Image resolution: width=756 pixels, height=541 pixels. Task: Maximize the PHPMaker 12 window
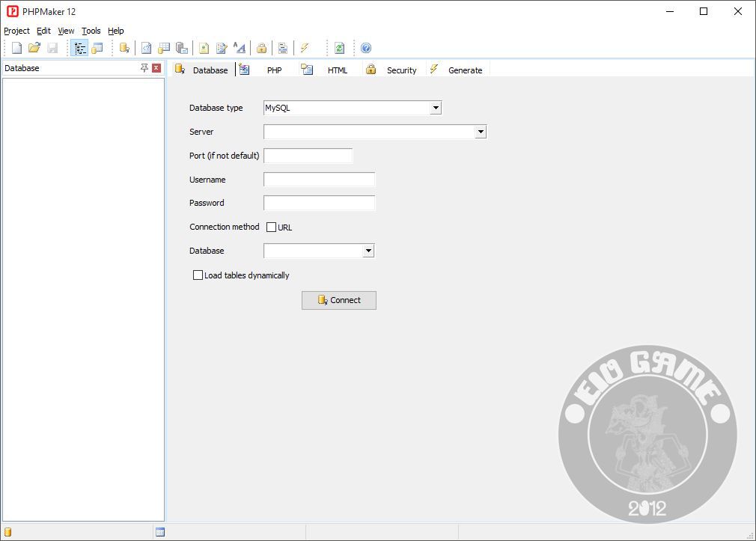[704, 11]
